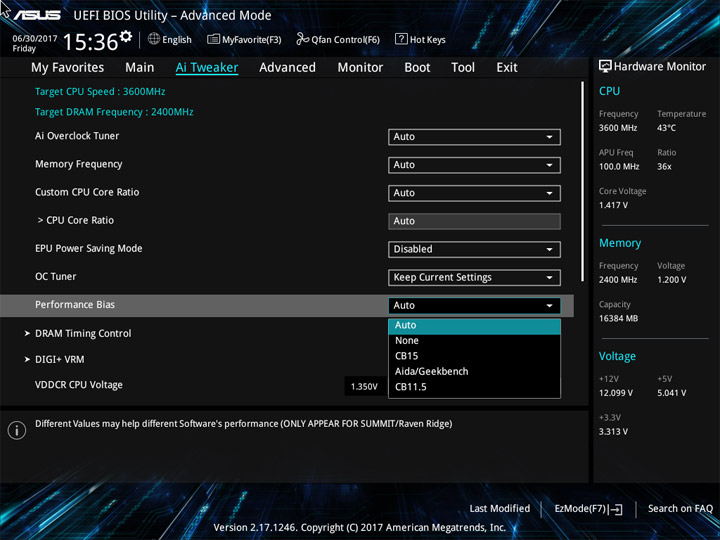Choose Auto in Performance Bias list
This screenshot has width=720, height=540.
click(x=474, y=326)
